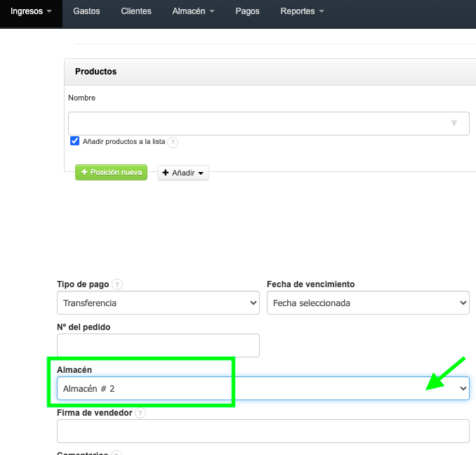Click help icon beside Añadir productos a la lista

coord(173,142)
